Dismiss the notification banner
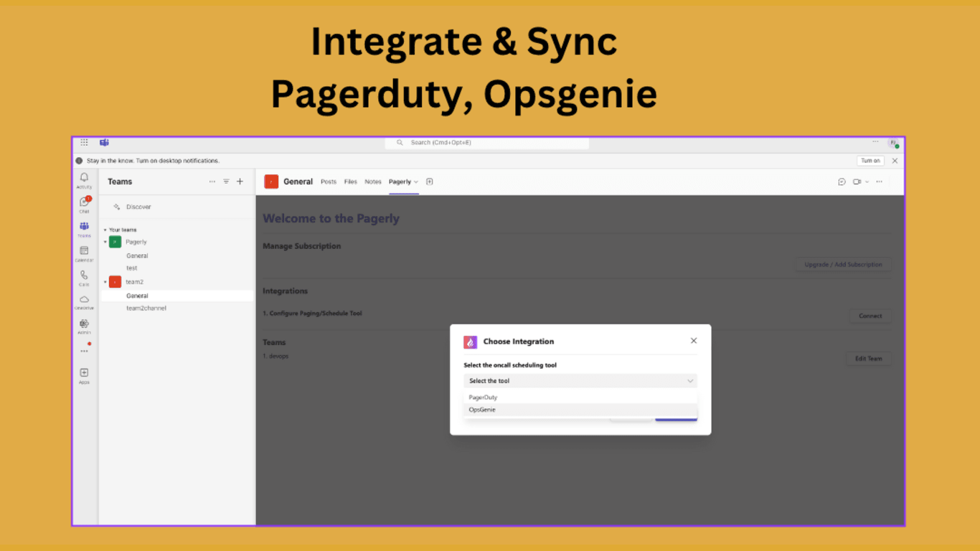Viewport: 980px width, 551px height. click(x=895, y=161)
